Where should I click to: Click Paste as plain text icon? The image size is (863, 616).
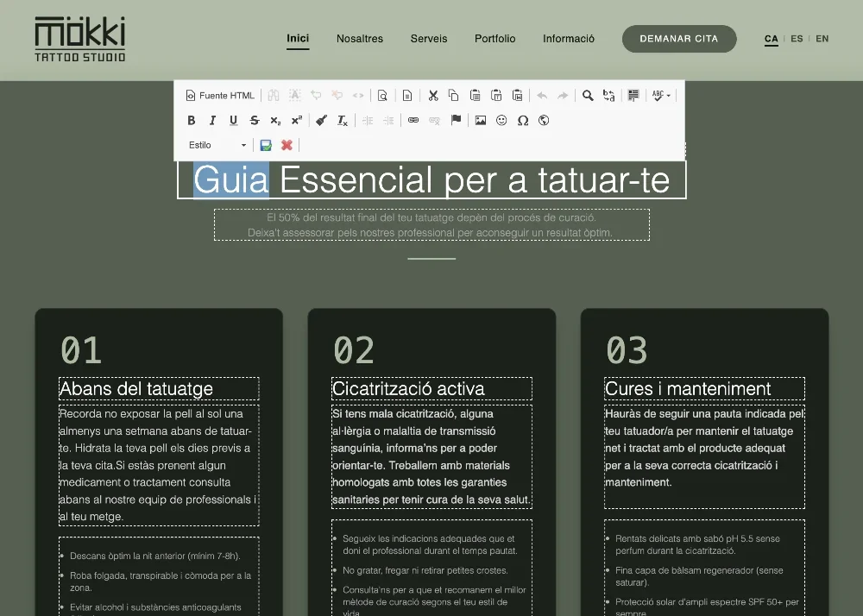click(496, 96)
